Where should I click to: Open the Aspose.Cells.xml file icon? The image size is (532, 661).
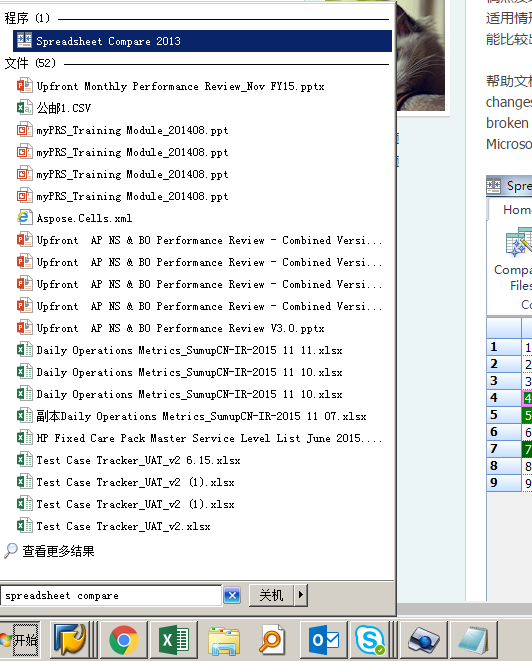24,218
